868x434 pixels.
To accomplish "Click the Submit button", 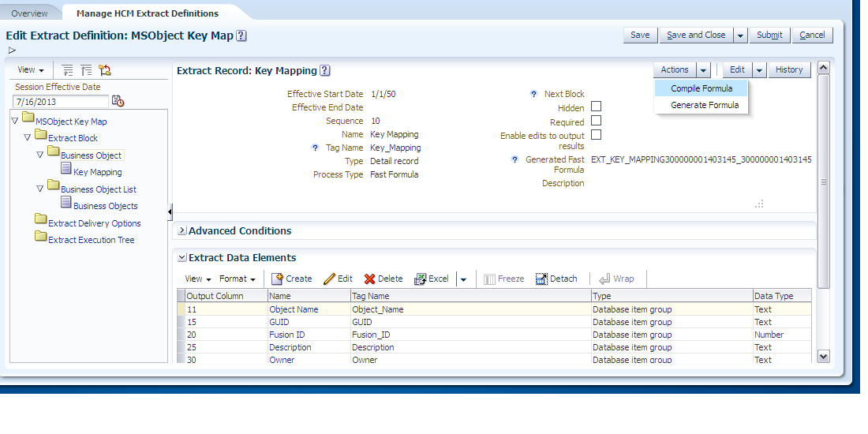I will click(x=769, y=35).
